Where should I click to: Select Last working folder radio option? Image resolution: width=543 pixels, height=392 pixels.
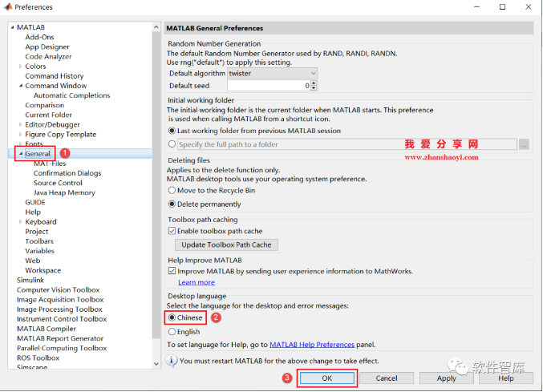[x=172, y=131]
